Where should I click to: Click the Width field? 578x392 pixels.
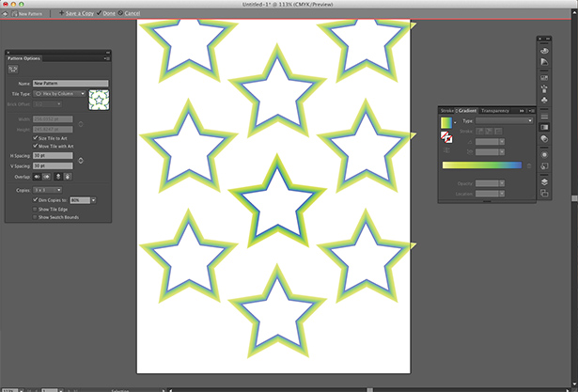(53, 119)
